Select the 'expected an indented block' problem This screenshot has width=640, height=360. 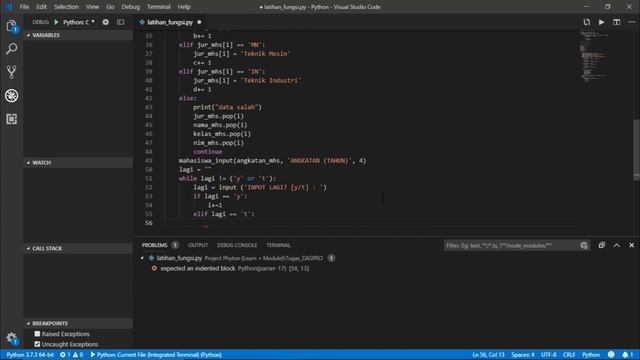(x=198, y=269)
